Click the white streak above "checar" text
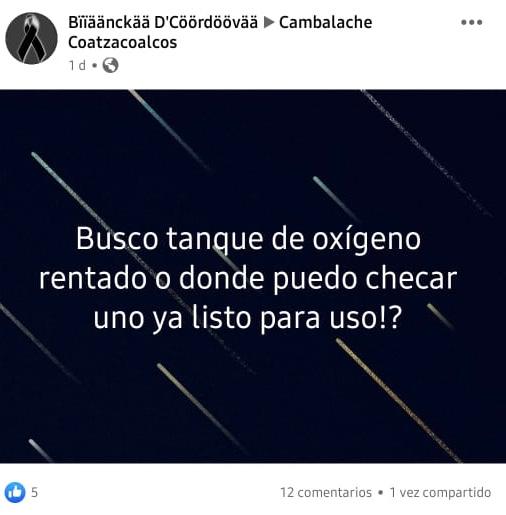This screenshot has width=506, height=515. coord(336,199)
